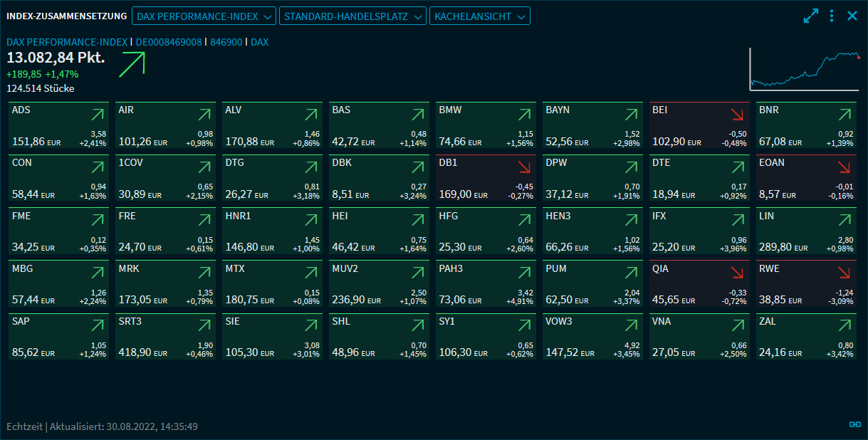Select the SAP stock tile

pos(58,336)
